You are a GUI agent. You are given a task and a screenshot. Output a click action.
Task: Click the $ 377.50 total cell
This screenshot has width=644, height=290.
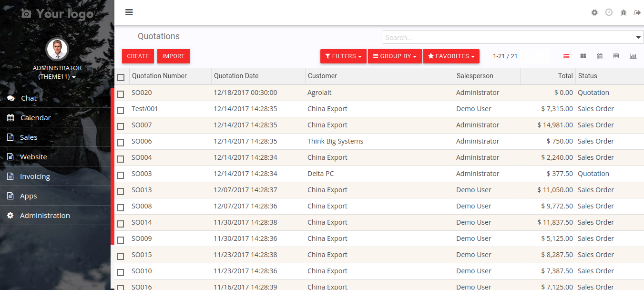pyautogui.click(x=548, y=174)
